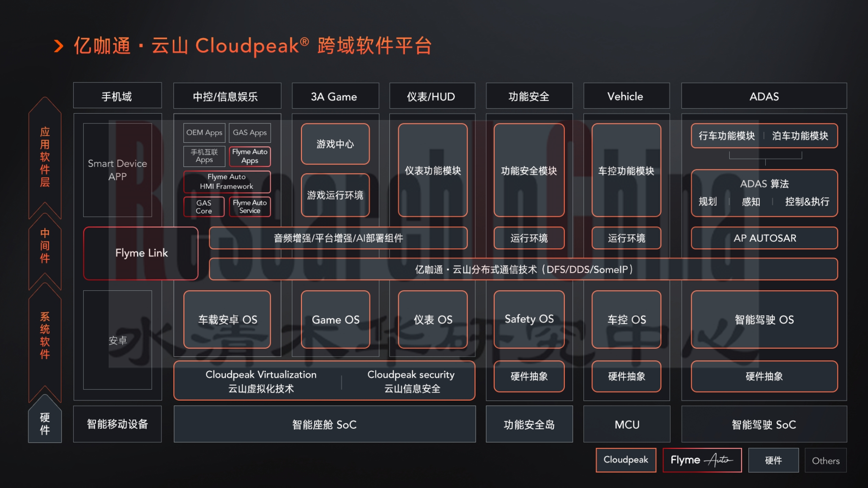Click the 规划 label in ADAS 算法

708,202
